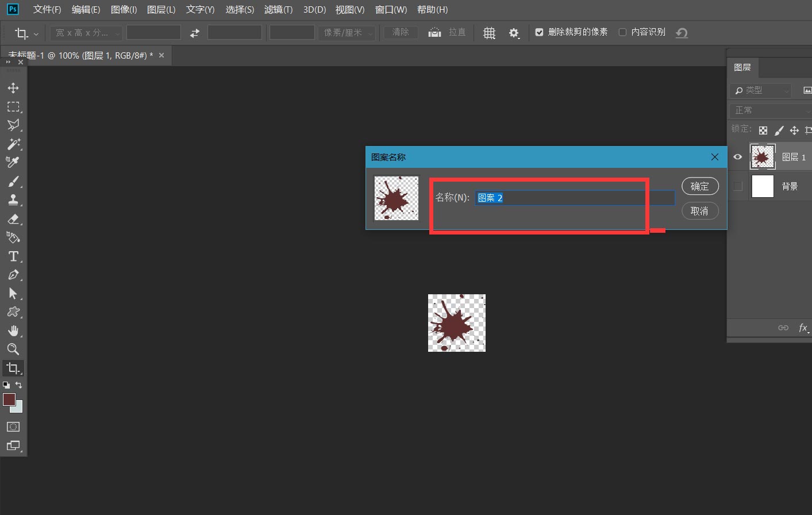This screenshot has width=812, height=515.
Task: Select the Clone Stamp tool
Action: point(13,200)
